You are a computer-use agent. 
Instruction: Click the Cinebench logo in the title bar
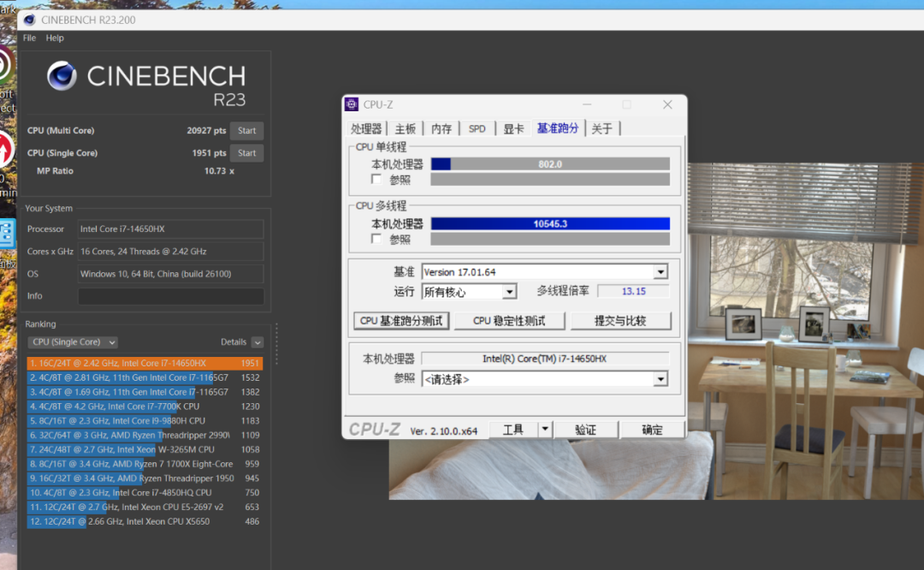pos(29,20)
